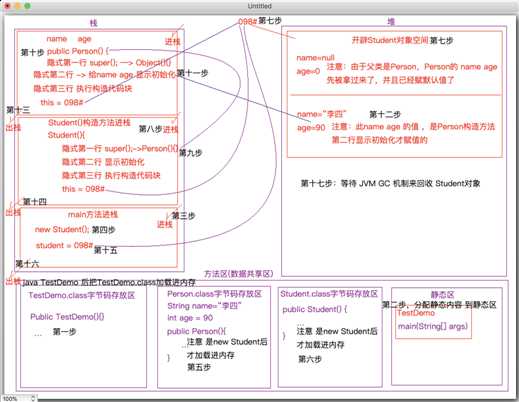The height and width of the screenshot is (402, 519).
Task: Select the Student.class字节码存放区 heading
Action: (329, 294)
